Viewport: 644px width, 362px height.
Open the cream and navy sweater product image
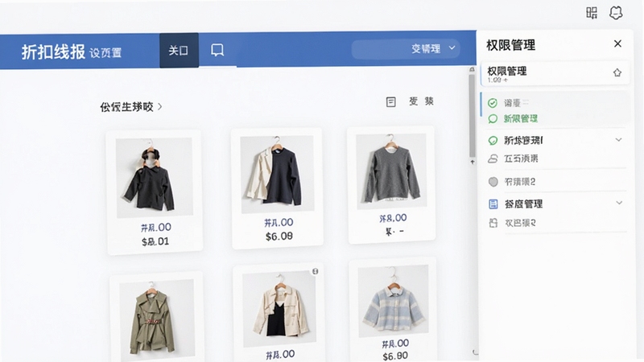point(277,175)
